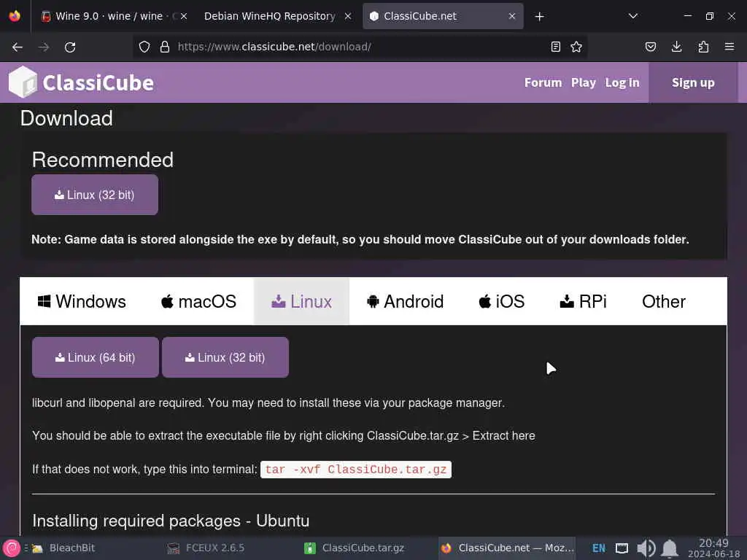Viewport: 747px width, 560px height.
Task: Select the Windows platform tab
Action: (82, 301)
